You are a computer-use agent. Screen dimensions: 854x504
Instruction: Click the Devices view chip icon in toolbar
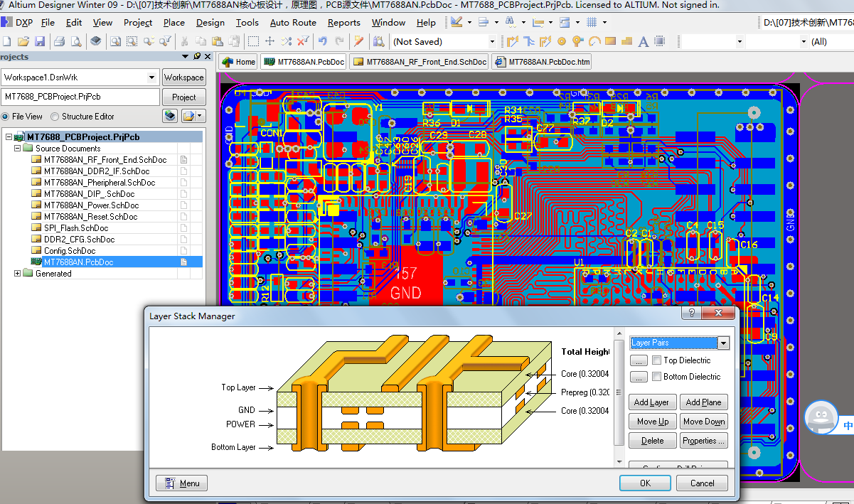(96, 41)
